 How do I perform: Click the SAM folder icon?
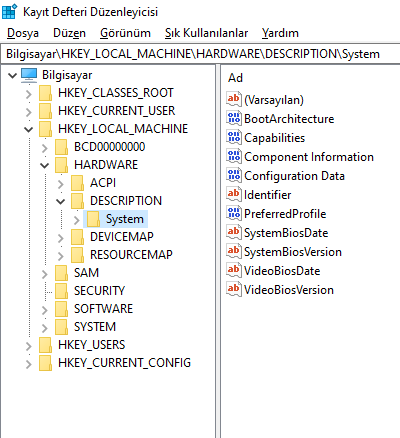pos(61,273)
